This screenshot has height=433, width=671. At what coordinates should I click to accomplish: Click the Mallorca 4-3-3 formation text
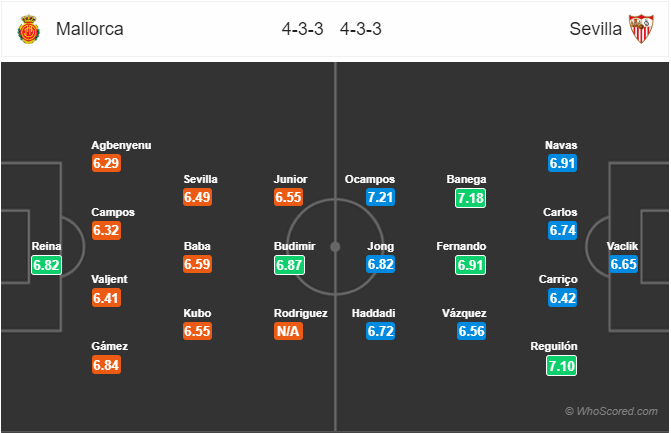click(303, 29)
